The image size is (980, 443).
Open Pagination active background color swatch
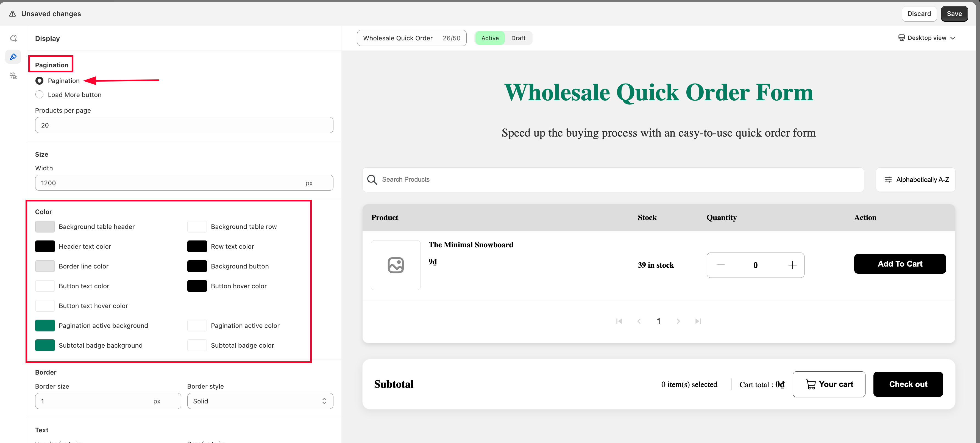(45, 326)
